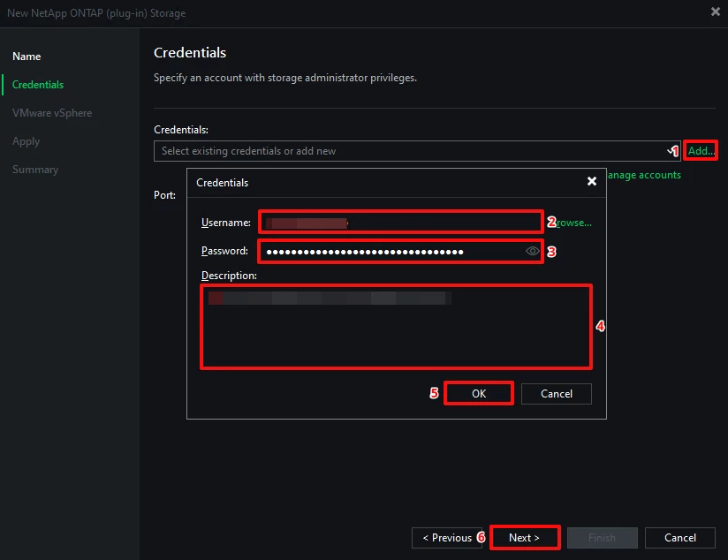
Task: Return to the Previous wizard step
Action: pyautogui.click(x=447, y=538)
